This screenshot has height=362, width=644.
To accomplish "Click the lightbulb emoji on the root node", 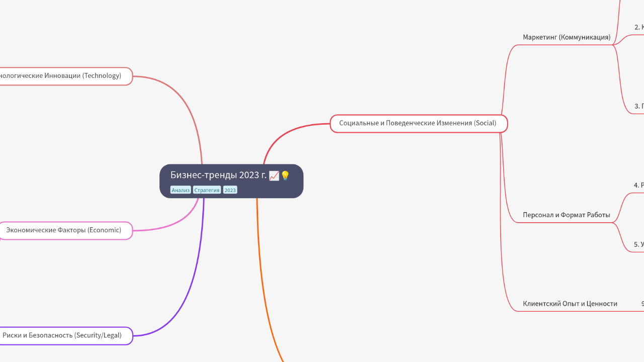I will [x=285, y=176].
